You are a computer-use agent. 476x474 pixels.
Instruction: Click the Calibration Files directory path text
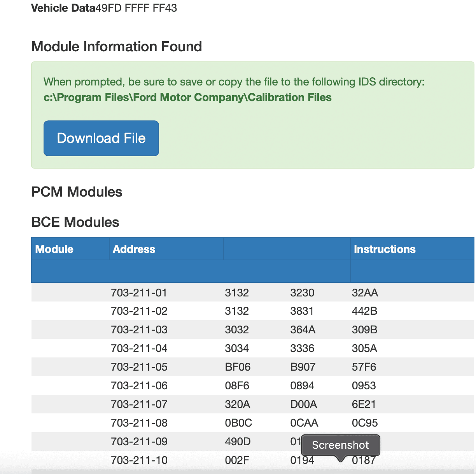(187, 97)
